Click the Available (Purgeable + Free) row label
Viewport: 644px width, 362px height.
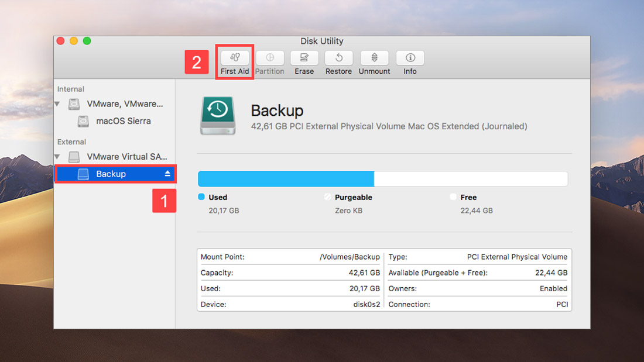438,273
